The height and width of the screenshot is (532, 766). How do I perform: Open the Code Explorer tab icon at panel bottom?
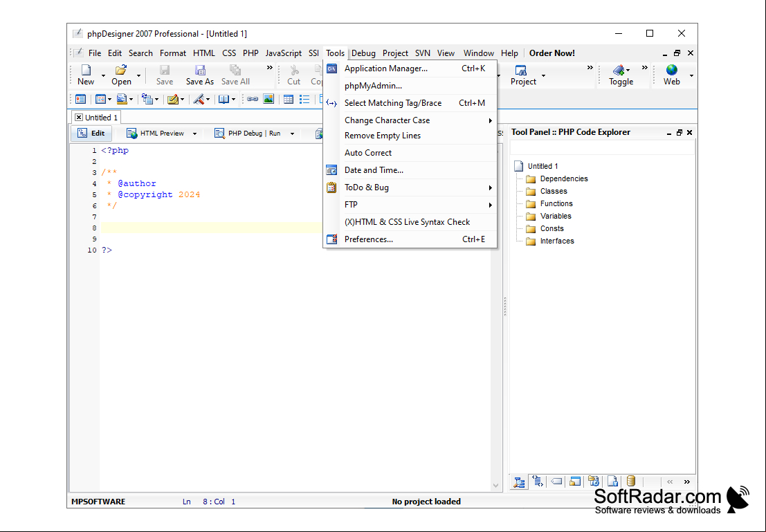coord(519,482)
